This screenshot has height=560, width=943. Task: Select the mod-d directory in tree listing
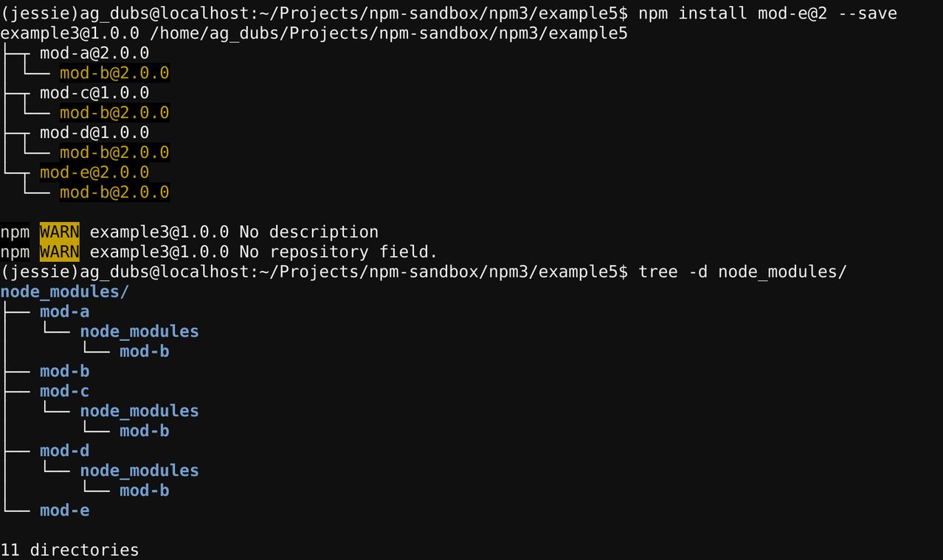tap(65, 451)
